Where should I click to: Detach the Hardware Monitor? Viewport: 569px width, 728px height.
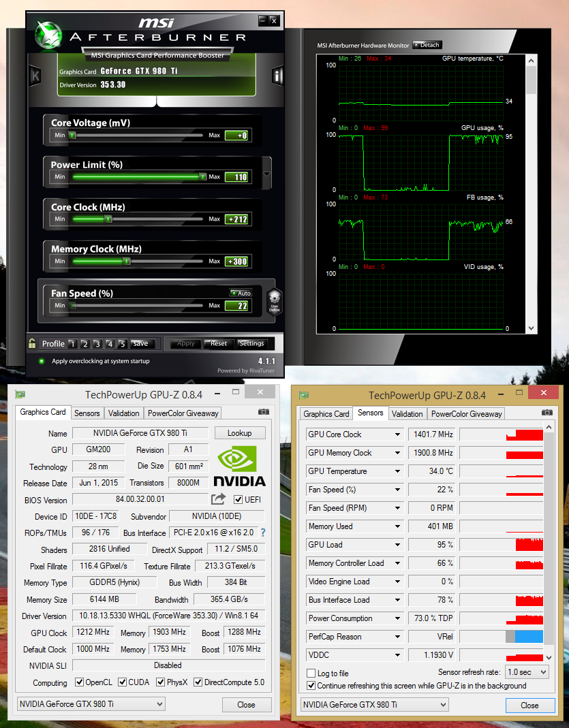[427, 45]
